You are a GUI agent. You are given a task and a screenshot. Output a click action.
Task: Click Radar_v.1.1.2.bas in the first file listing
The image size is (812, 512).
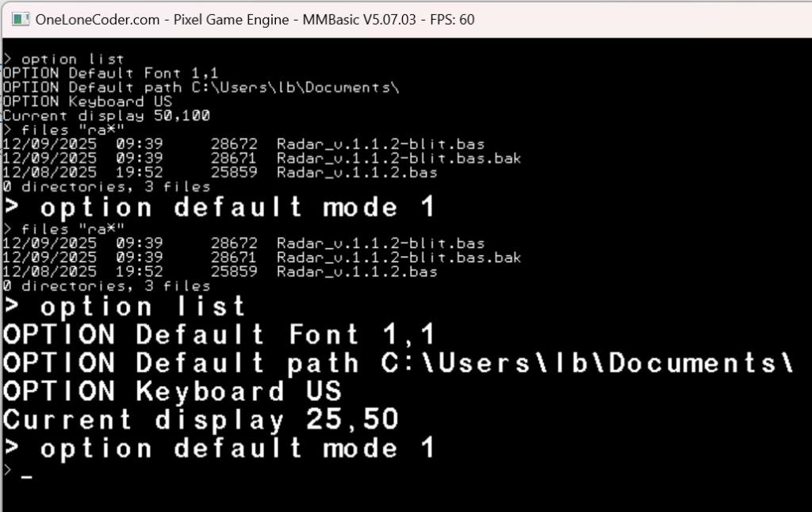[357, 172]
